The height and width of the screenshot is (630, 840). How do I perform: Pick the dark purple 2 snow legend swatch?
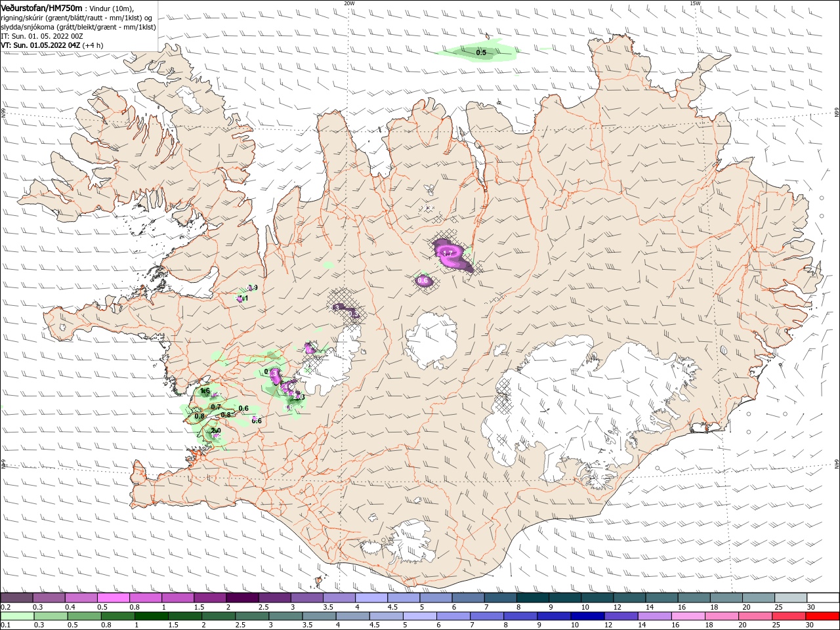(242, 598)
